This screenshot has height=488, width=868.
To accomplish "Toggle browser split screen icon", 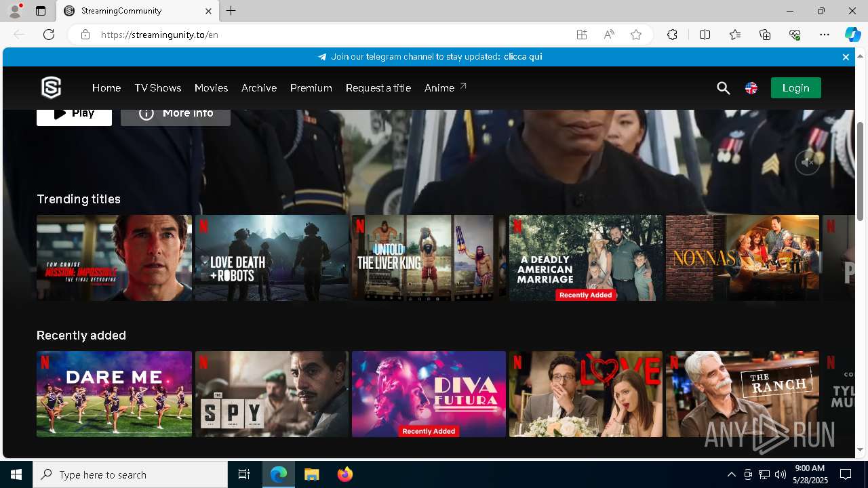I will [705, 35].
